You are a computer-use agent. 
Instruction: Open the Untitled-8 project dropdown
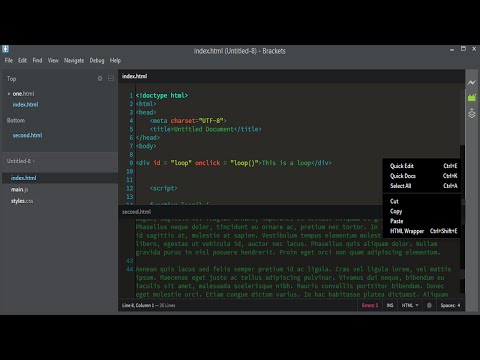(x=20, y=161)
